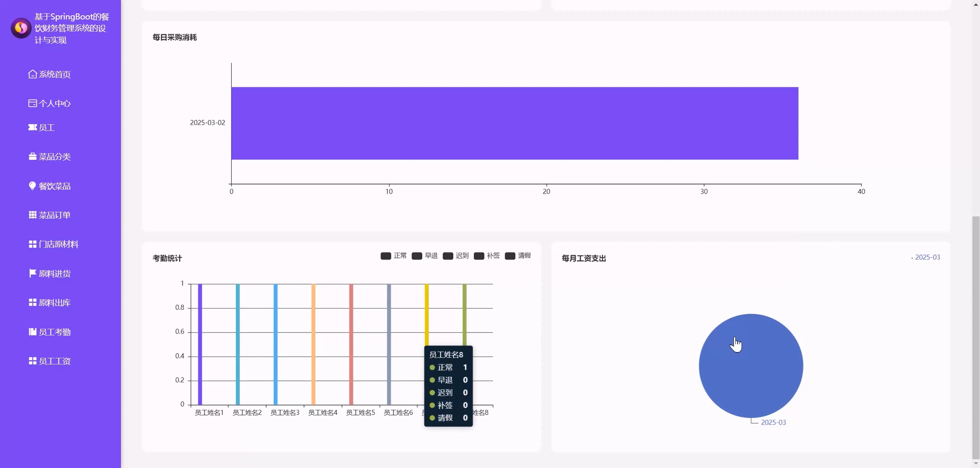980x468 pixels.
Task: Click the app logo in the sidebar header
Action: (x=21, y=28)
